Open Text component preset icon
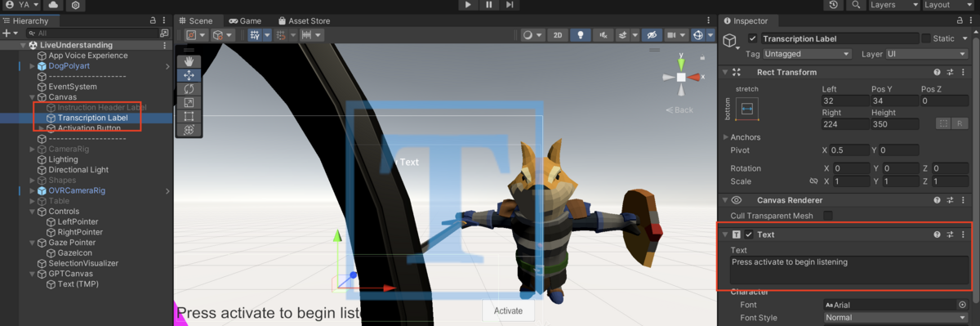 click(x=951, y=234)
